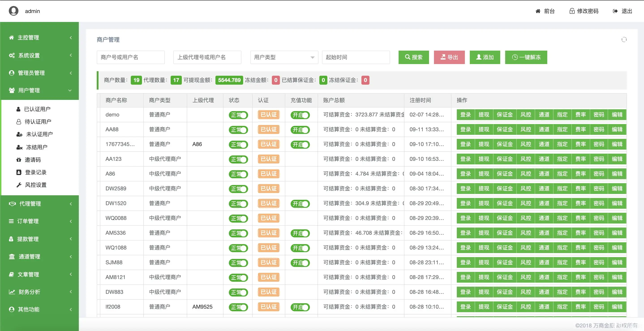644x331 pixels.
Task: Toggle the 正常 status switch for AA88
Action: [x=238, y=129]
